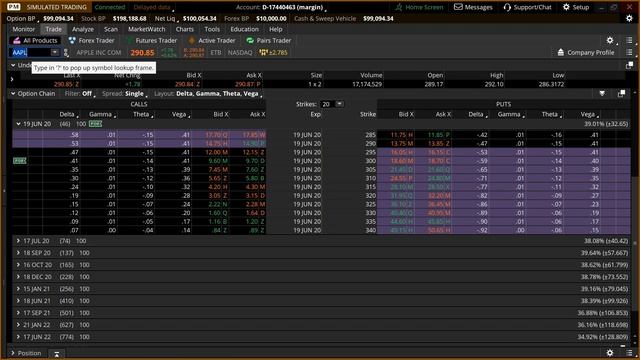Open the Scan tab
Viewport: 640px width, 360px height.
(x=111, y=29)
